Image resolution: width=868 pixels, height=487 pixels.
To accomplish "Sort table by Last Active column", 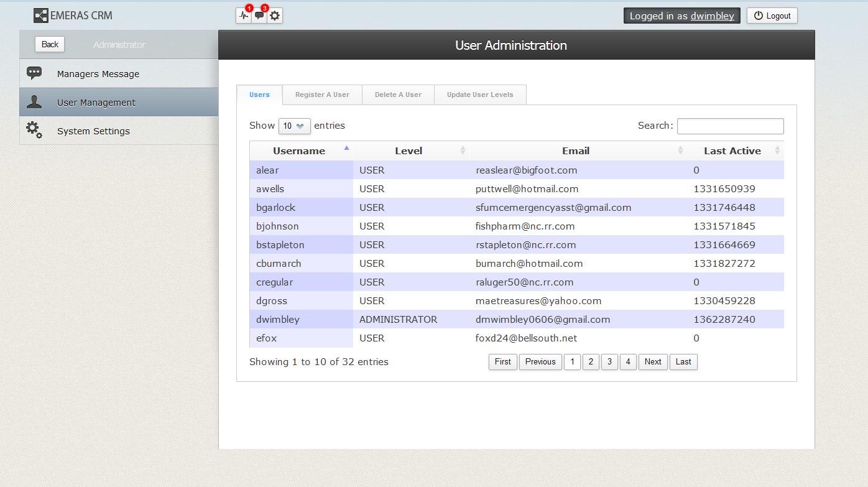I will click(x=732, y=151).
